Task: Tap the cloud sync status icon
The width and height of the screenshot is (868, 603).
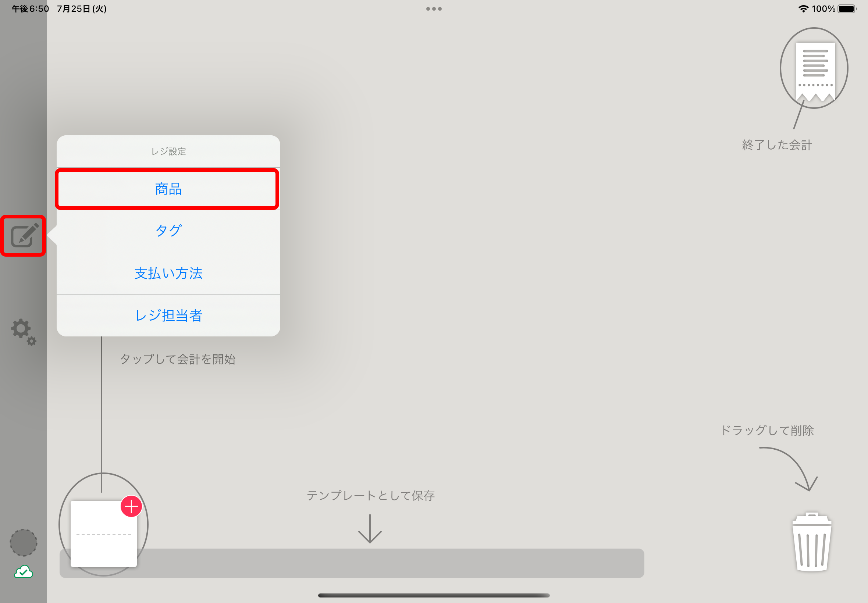Action: coord(24,571)
